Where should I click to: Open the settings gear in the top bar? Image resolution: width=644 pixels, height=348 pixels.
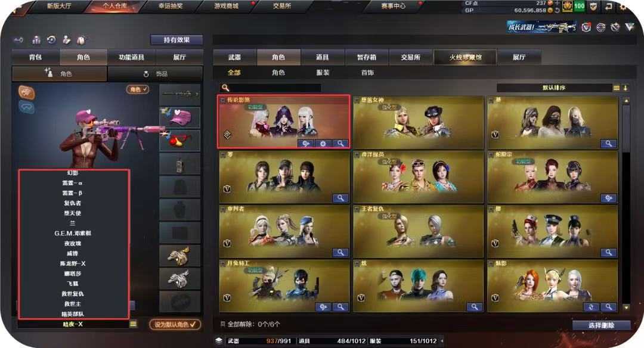pyautogui.click(x=624, y=7)
